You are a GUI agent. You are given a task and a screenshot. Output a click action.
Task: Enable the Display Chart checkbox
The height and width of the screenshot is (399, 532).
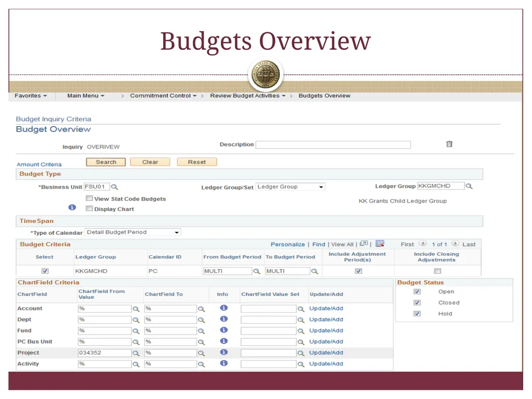tap(89, 208)
